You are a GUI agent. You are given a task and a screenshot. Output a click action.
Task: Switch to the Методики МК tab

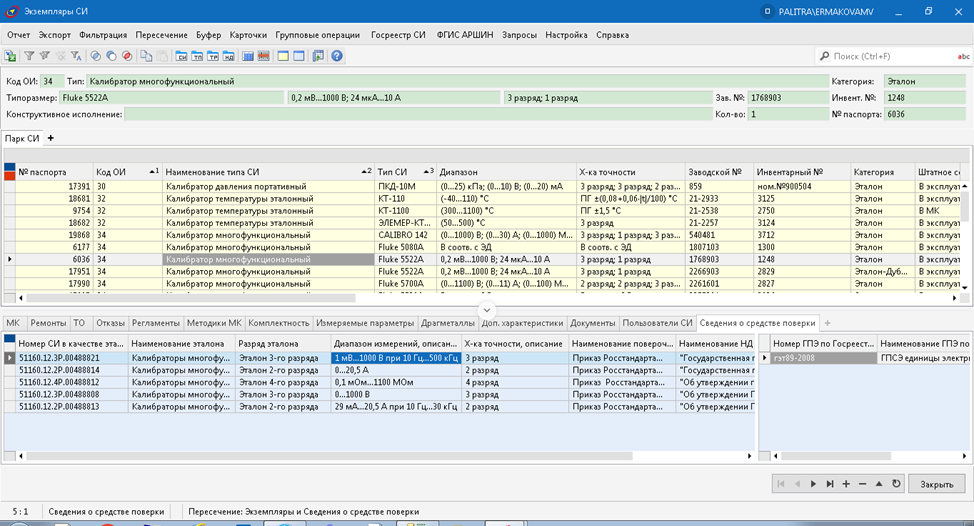click(214, 323)
